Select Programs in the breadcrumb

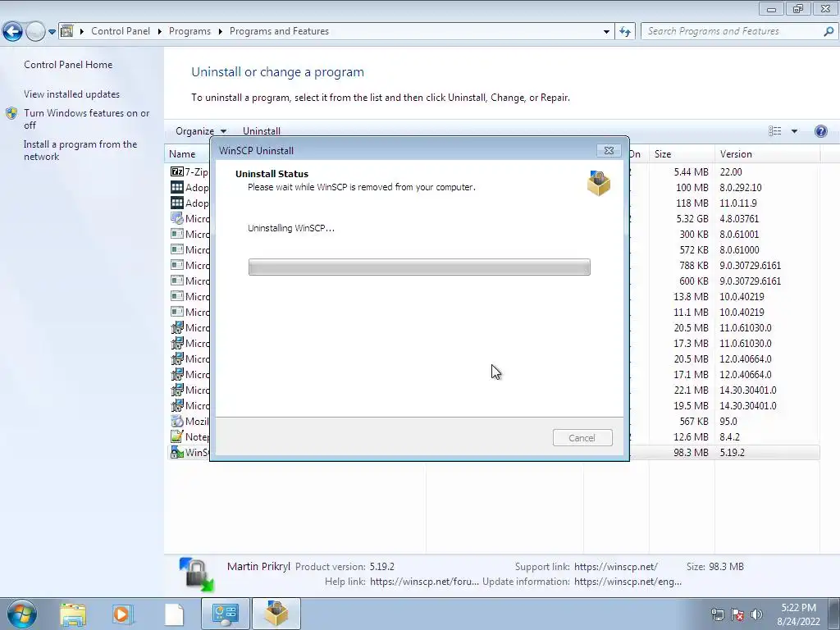tap(189, 31)
